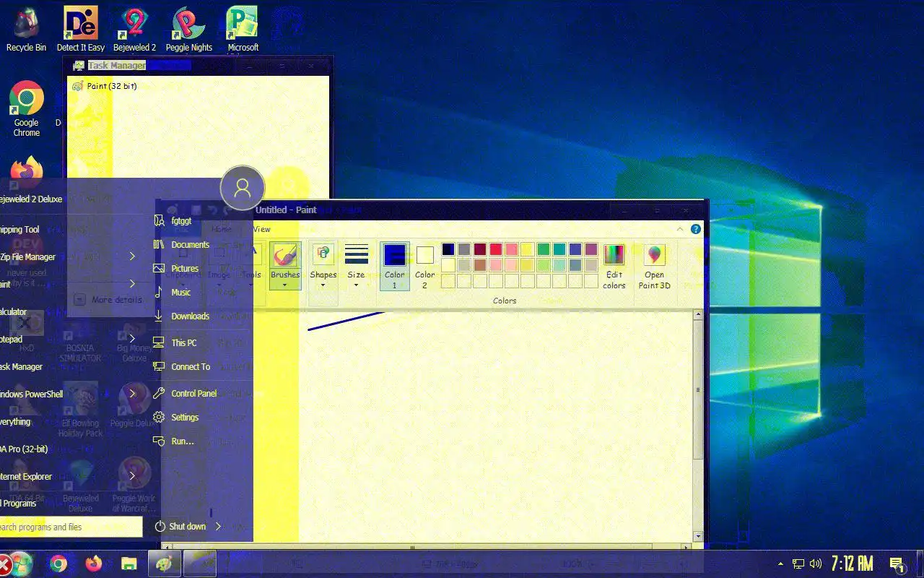This screenshot has height=578, width=924.
Task: Click the Start button on the taskbar
Action: pos(20,564)
